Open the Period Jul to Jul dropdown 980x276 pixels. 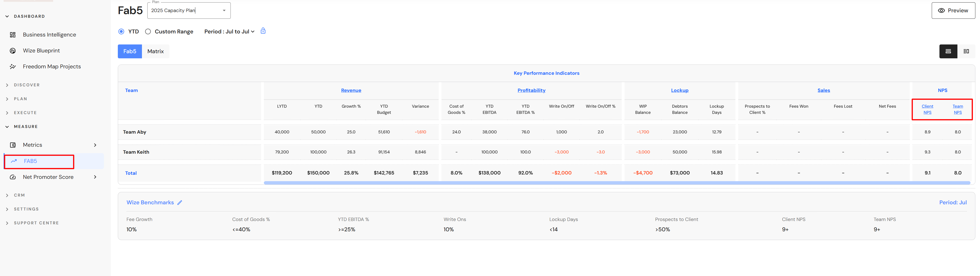point(229,32)
